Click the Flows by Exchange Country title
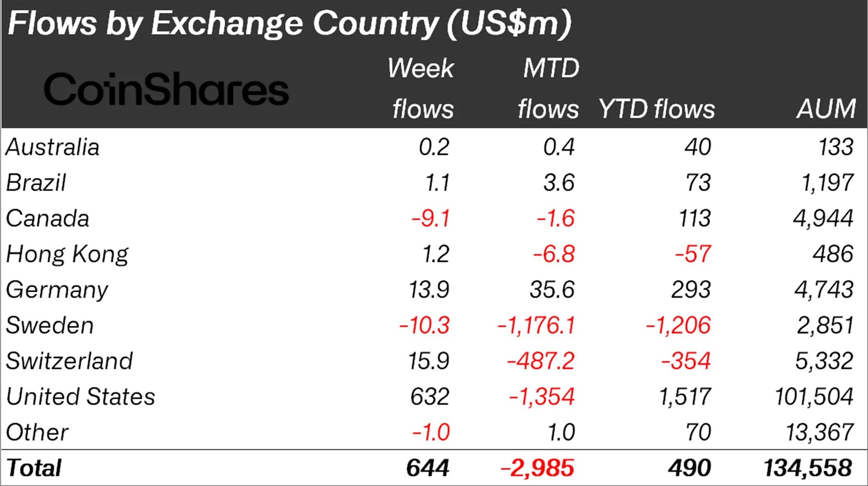This screenshot has width=868, height=486. (x=290, y=24)
